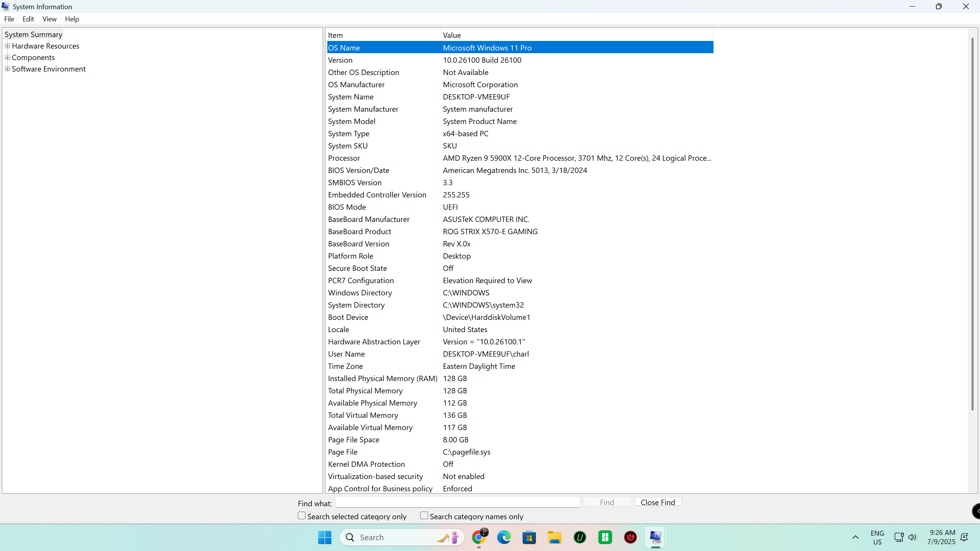Click the Close Find button
This screenshot has width=980, height=551.
[x=658, y=502]
